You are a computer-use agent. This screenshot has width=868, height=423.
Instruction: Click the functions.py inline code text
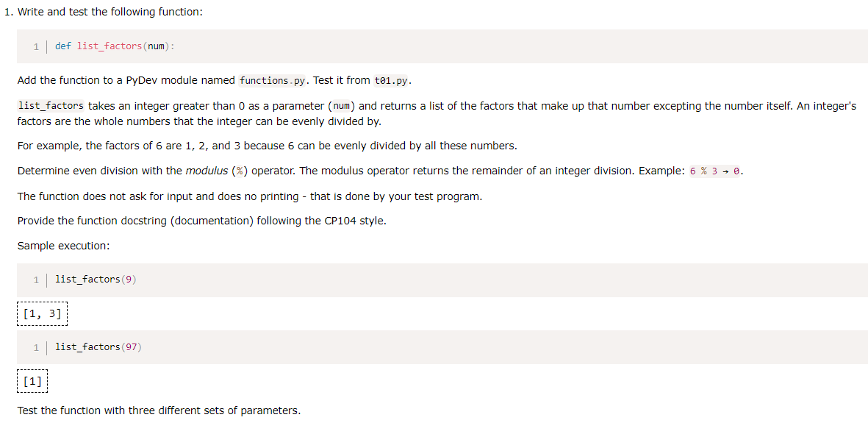click(272, 81)
